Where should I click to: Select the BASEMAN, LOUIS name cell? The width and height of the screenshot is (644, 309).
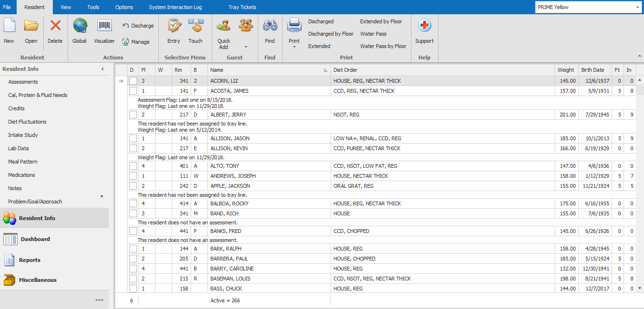click(269, 279)
